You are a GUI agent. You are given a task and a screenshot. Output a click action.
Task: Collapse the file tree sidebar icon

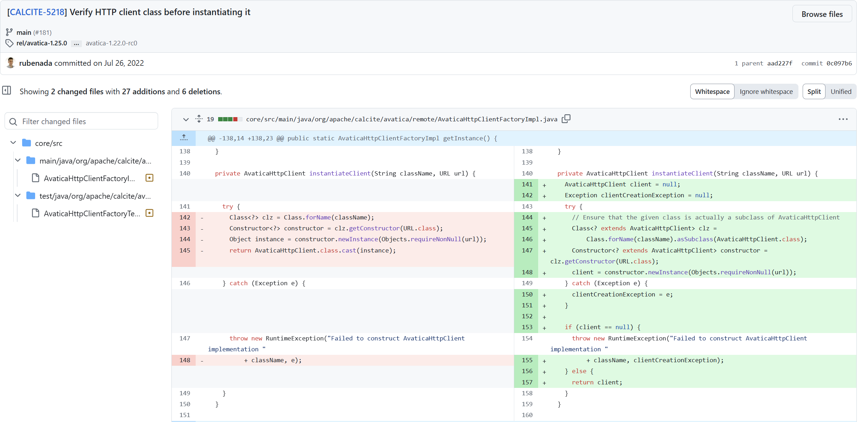click(7, 91)
